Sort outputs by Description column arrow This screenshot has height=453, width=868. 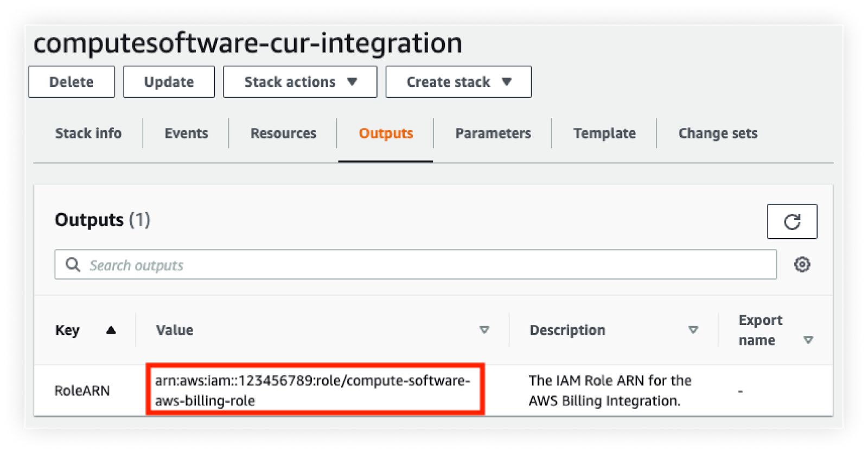[x=693, y=330]
